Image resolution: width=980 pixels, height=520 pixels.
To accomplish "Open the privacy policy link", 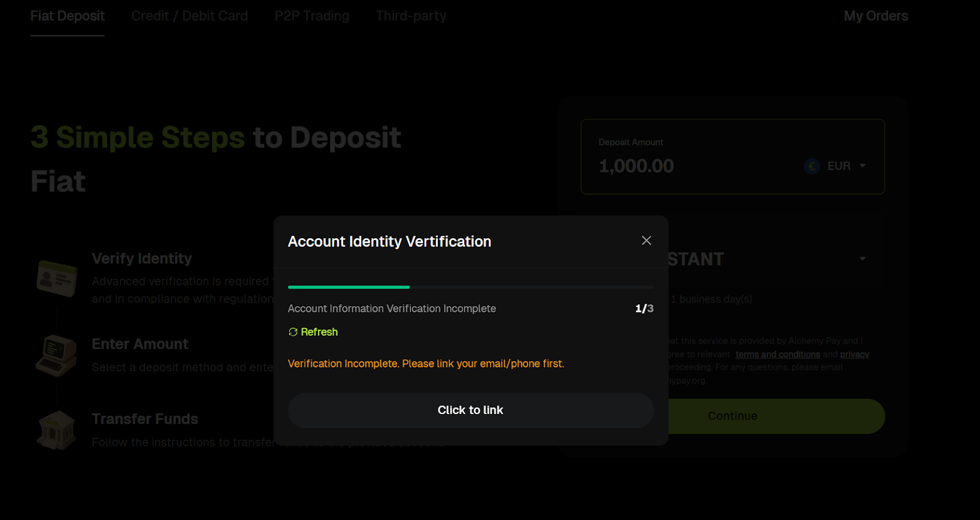I will (856, 354).
